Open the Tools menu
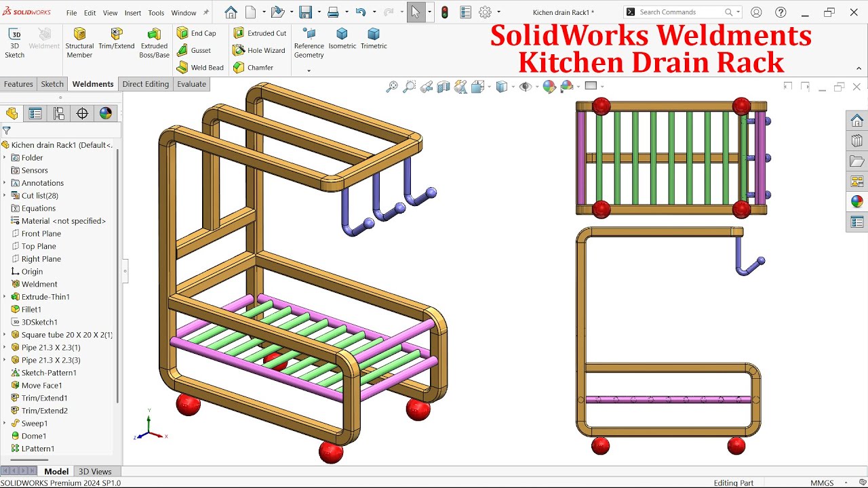The image size is (868, 488). 156,13
